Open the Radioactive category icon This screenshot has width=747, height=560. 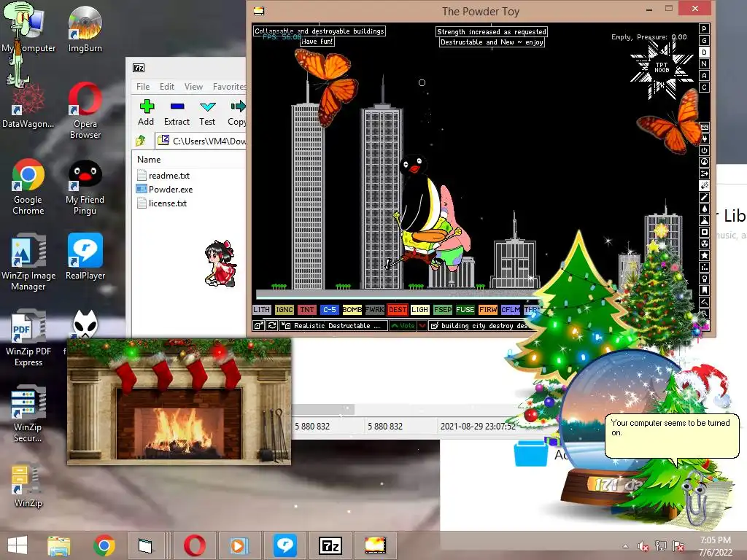coord(705,244)
